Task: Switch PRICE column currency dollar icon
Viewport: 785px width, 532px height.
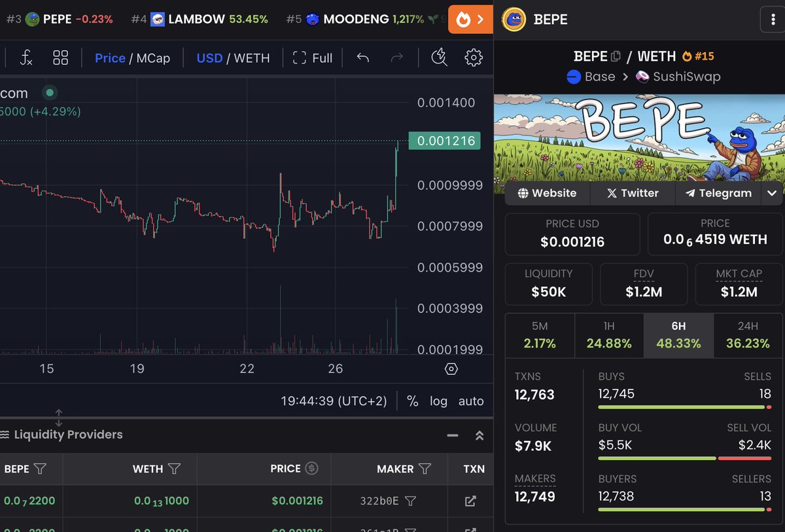Action: tap(312, 469)
